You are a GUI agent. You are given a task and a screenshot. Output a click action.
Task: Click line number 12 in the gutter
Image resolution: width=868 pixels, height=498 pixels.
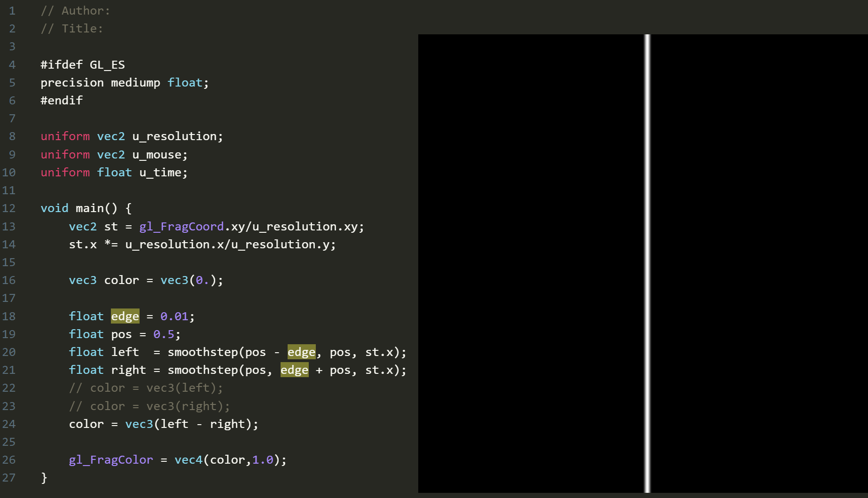tap(9, 208)
